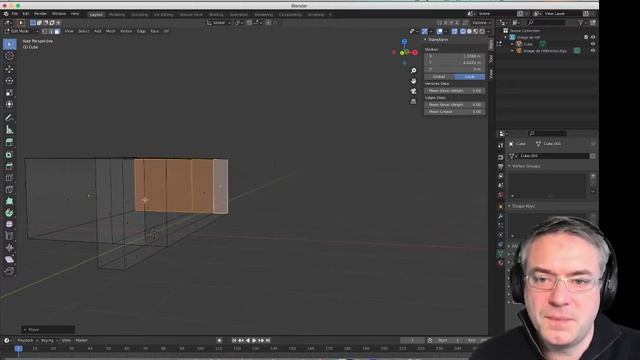Open the Playback dropdown in timeline
Screen dimensions: 640x360
click(x=27, y=340)
